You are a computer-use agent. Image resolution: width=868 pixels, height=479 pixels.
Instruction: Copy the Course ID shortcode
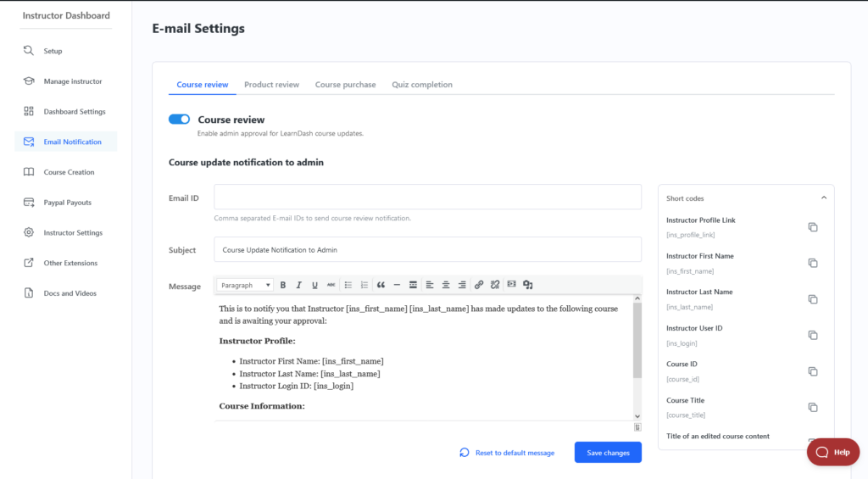812,371
